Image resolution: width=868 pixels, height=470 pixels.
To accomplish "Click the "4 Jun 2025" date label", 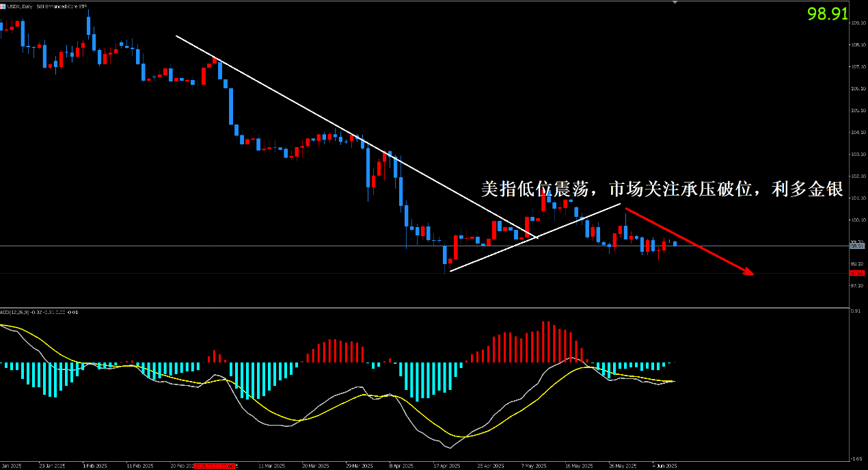I will click(x=664, y=465).
